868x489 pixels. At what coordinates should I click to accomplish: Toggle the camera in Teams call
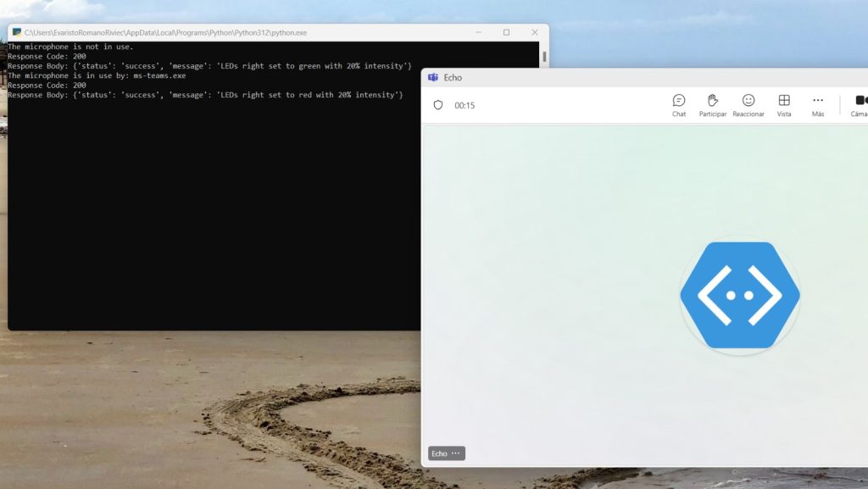860,105
